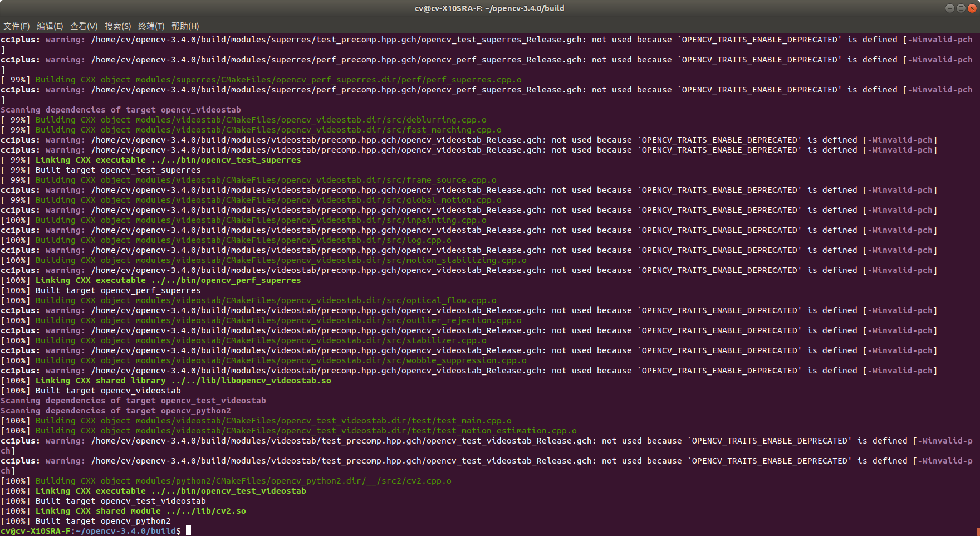Click 'Built target opencv_test_superres' line

coord(101,170)
